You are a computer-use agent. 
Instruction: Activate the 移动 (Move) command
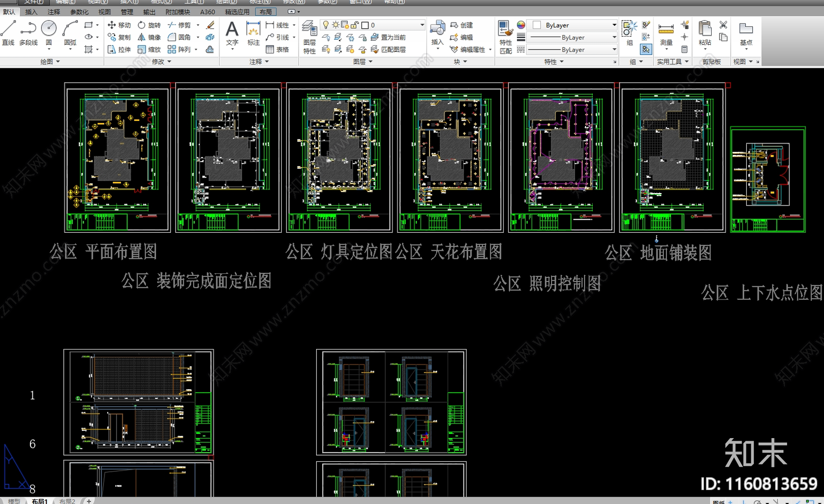[x=119, y=25]
